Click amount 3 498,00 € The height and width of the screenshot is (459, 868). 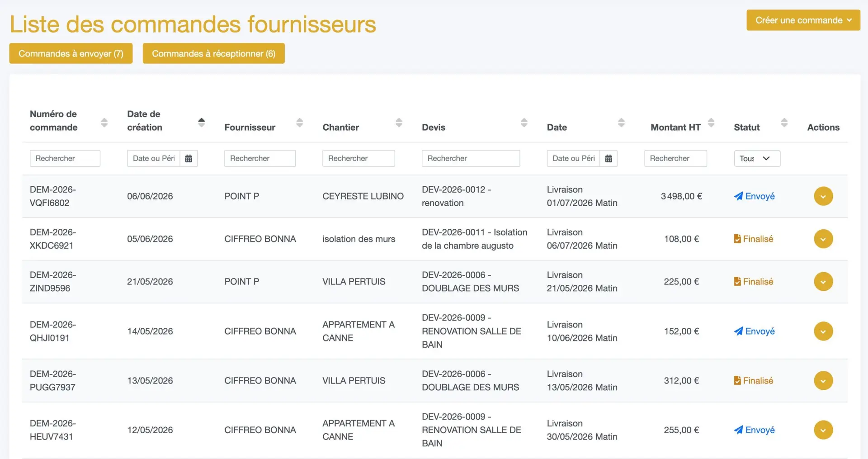click(x=681, y=196)
